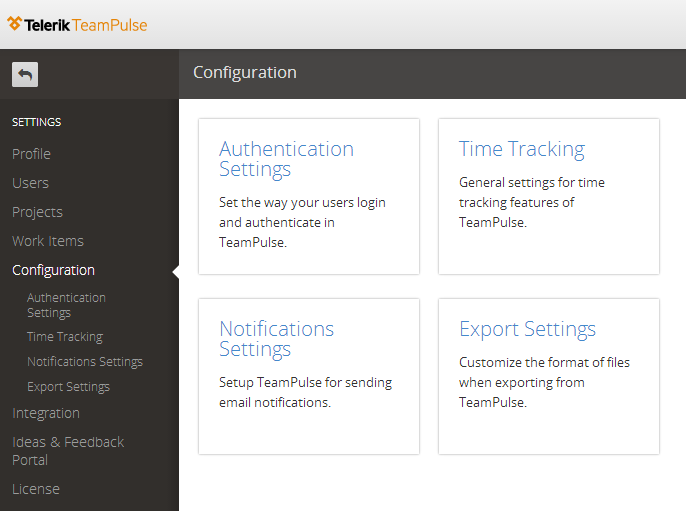Open Work Items settings
The image size is (686, 511).
[x=48, y=241]
